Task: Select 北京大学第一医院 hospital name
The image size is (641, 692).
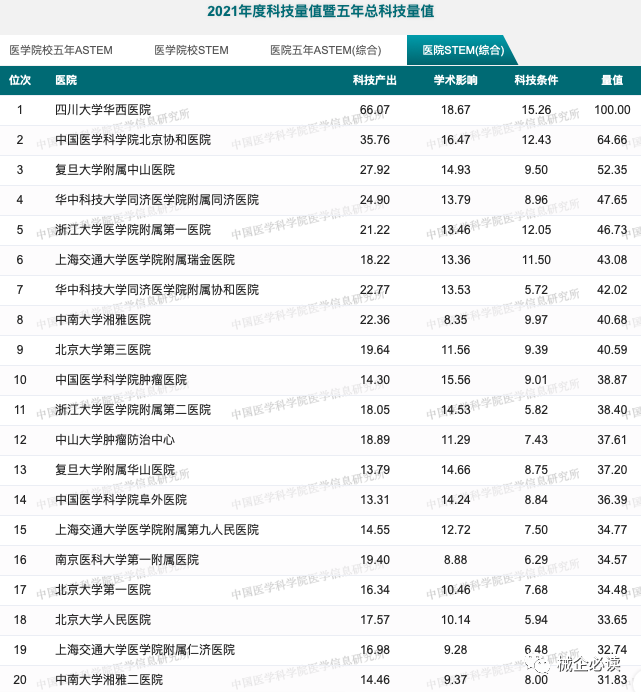Action: pyautogui.click(x=103, y=590)
